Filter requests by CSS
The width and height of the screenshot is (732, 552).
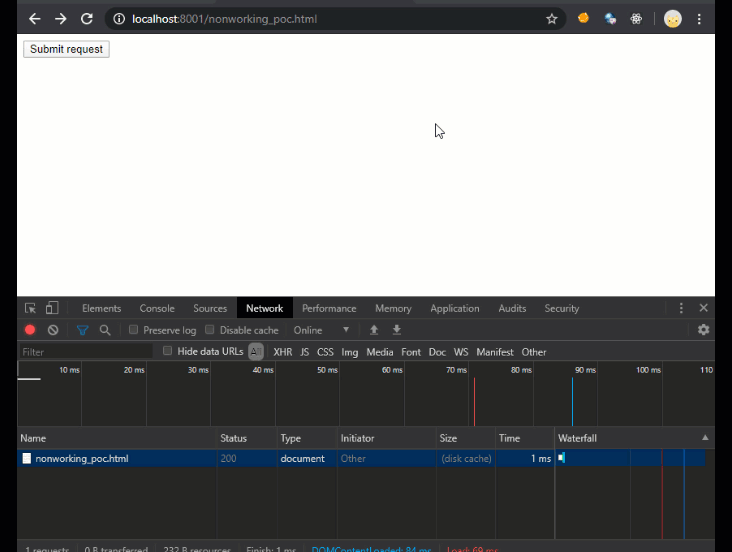[x=325, y=352]
